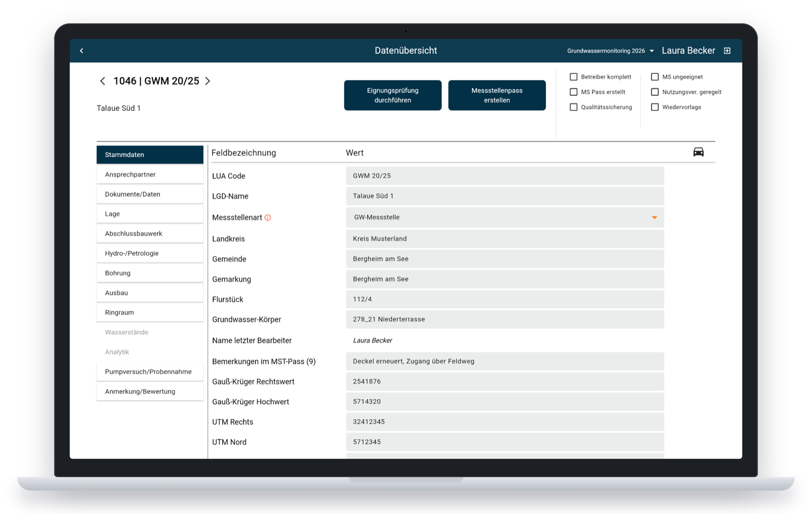
Task: Enable Wiedervorlage checkbox
Action: point(655,107)
